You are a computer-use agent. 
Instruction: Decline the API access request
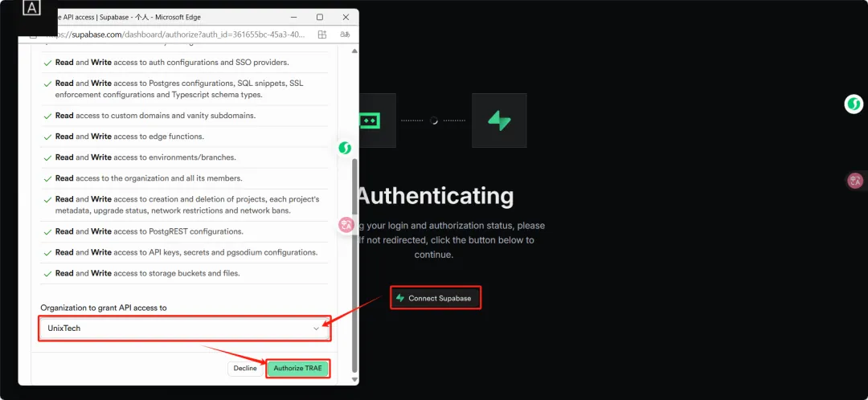pos(244,369)
